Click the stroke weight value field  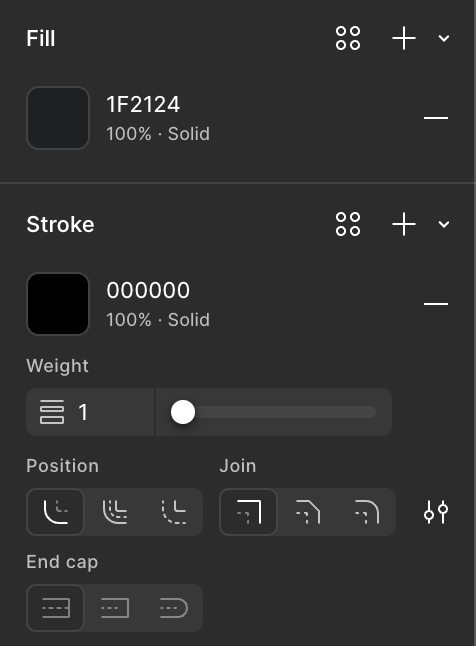[x=90, y=412]
